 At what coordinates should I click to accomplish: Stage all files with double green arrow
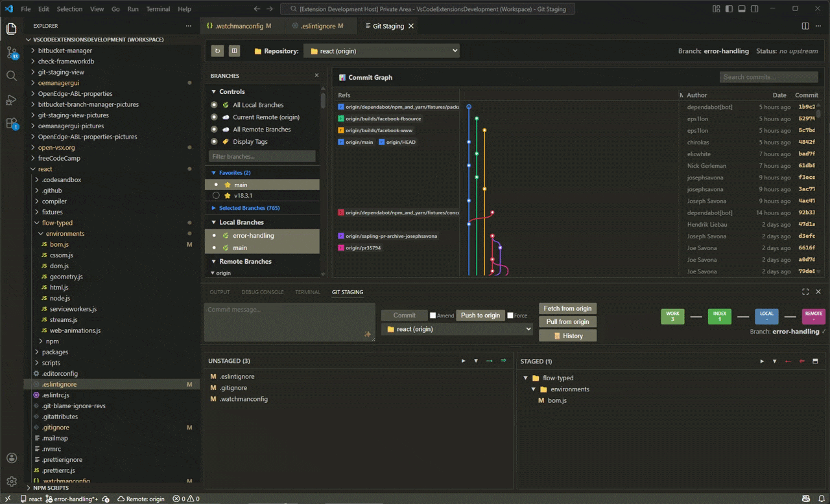coord(503,361)
